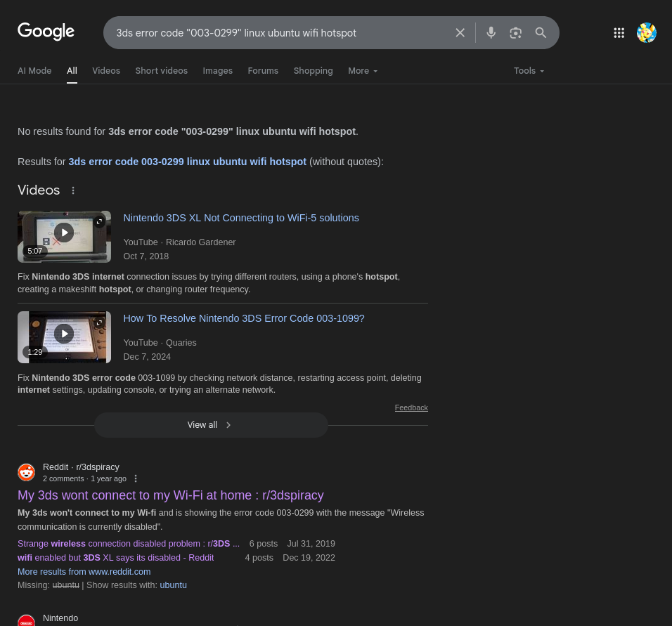Image resolution: width=672 pixels, height=626 pixels.
Task: Click the Nintendo favicon icon
Action: pyautogui.click(x=26, y=621)
